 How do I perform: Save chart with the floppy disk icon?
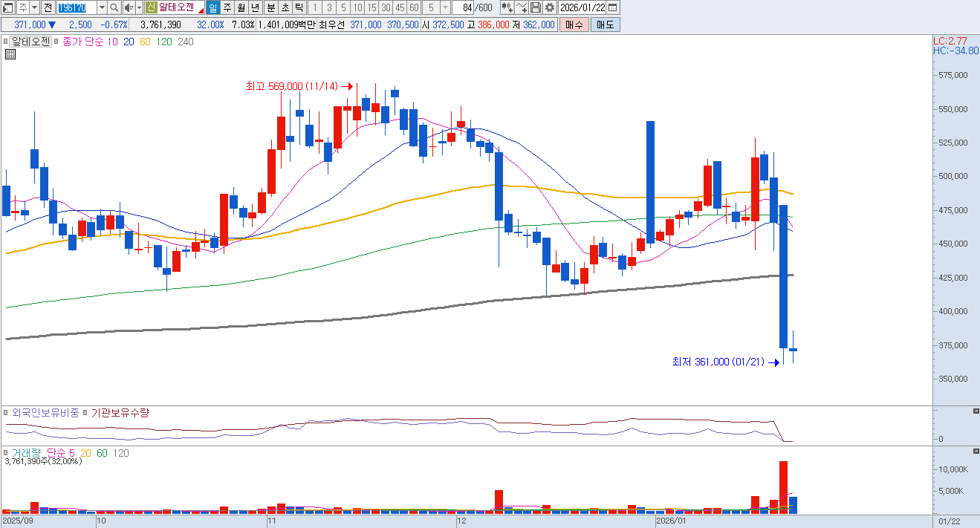(535, 7)
